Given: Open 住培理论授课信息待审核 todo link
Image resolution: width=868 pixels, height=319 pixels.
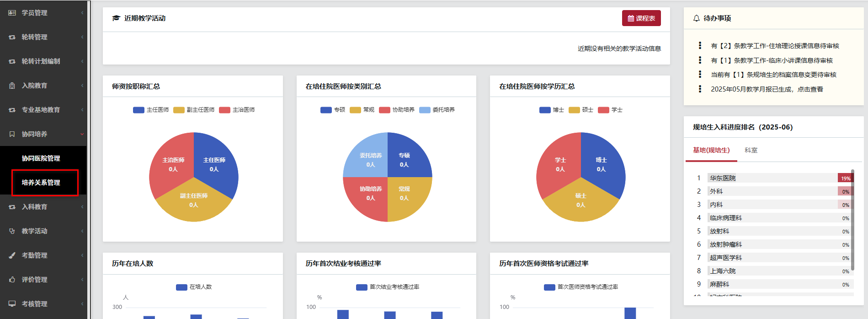Looking at the screenshot, I should click(775, 46).
